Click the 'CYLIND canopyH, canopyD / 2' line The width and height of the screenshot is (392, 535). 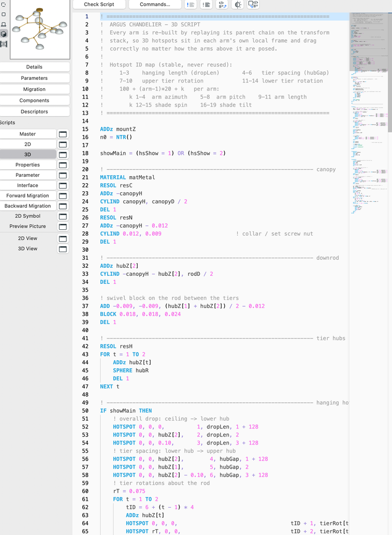point(144,202)
